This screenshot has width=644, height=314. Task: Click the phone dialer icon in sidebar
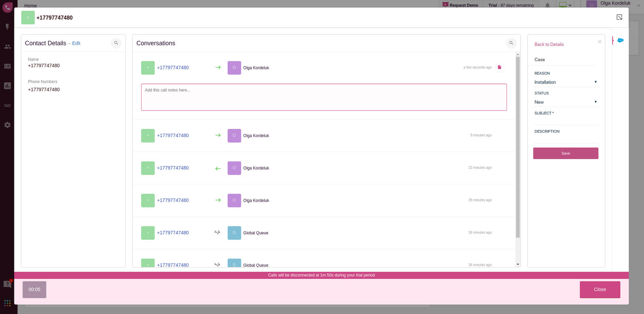click(x=7, y=7)
